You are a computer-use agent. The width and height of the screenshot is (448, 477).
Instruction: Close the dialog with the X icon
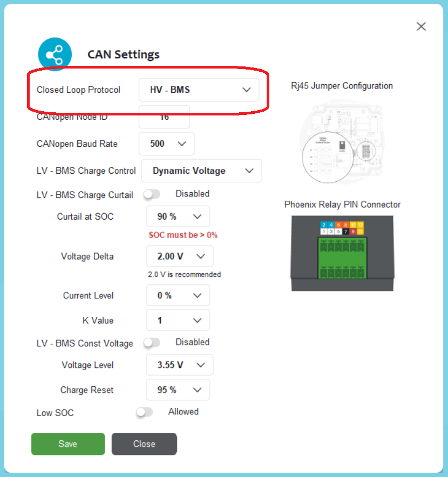[421, 26]
